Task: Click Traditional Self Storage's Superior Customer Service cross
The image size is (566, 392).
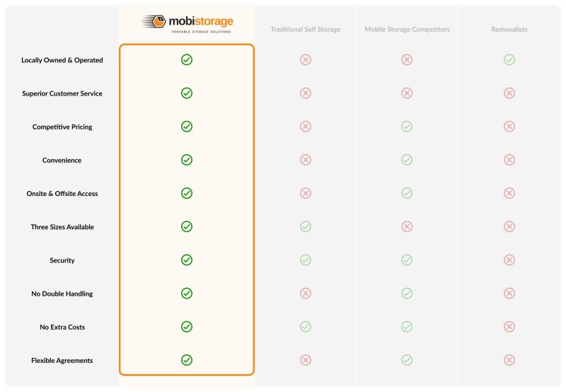Action: tap(305, 93)
